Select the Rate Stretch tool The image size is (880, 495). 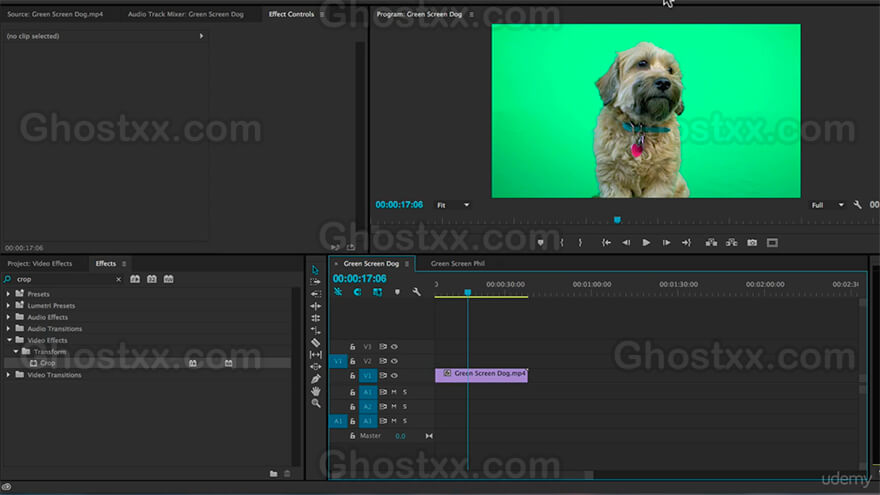tap(315, 330)
